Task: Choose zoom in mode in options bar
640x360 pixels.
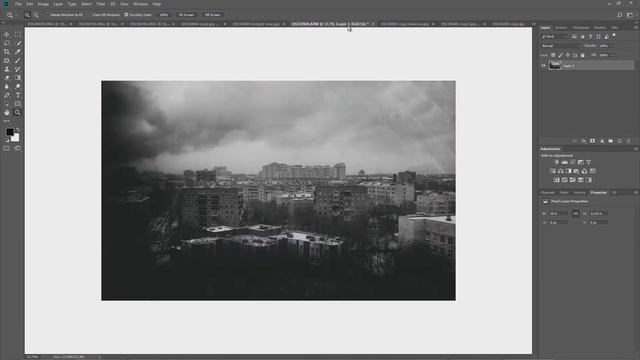Action: pos(27,15)
